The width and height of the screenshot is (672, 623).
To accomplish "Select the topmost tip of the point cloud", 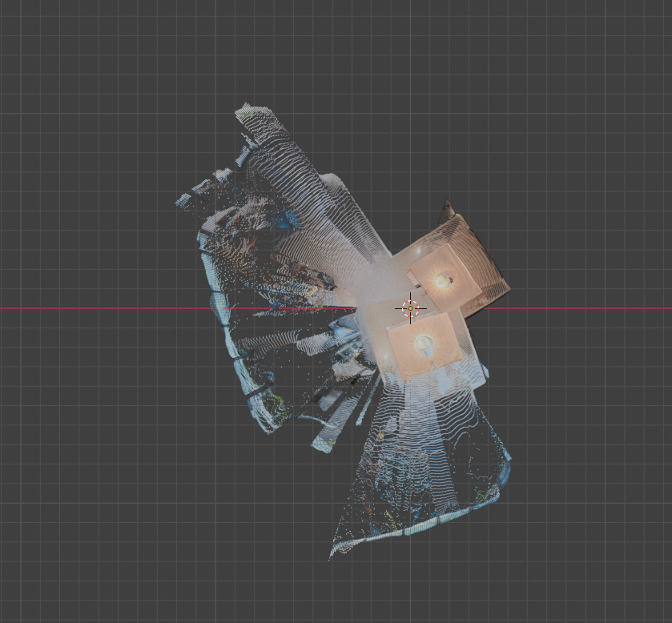I will (x=244, y=107).
